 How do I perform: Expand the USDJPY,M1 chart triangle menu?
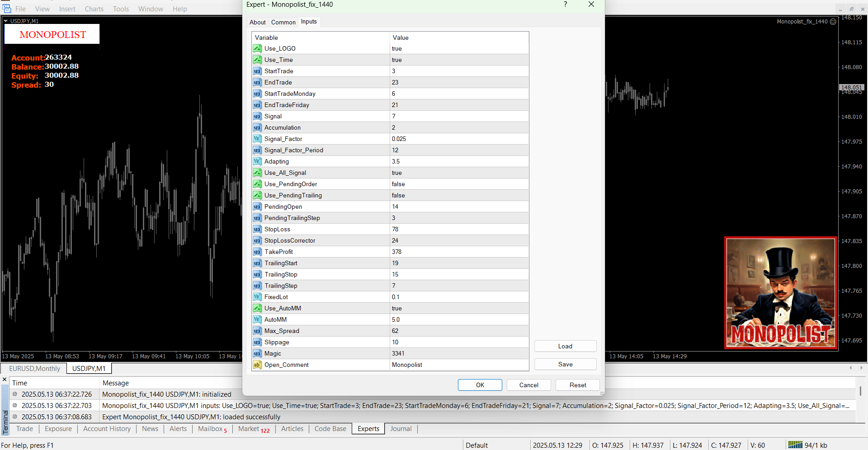(x=6, y=21)
